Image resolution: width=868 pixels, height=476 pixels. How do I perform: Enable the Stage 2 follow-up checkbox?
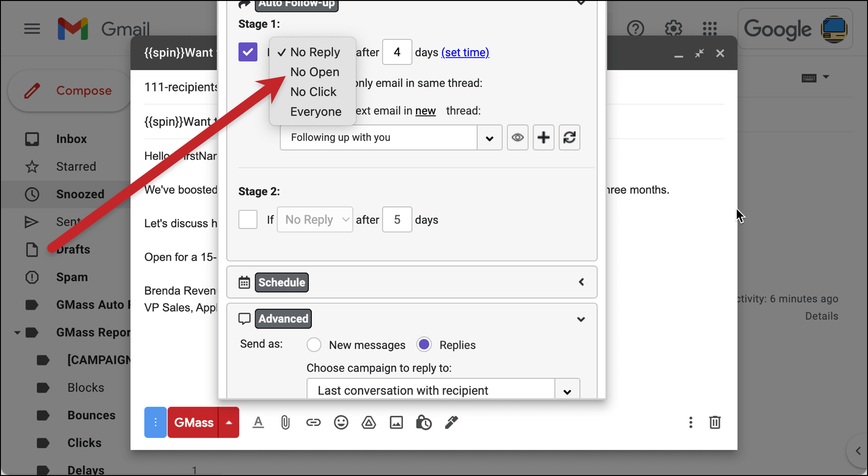[x=248, y=220]
